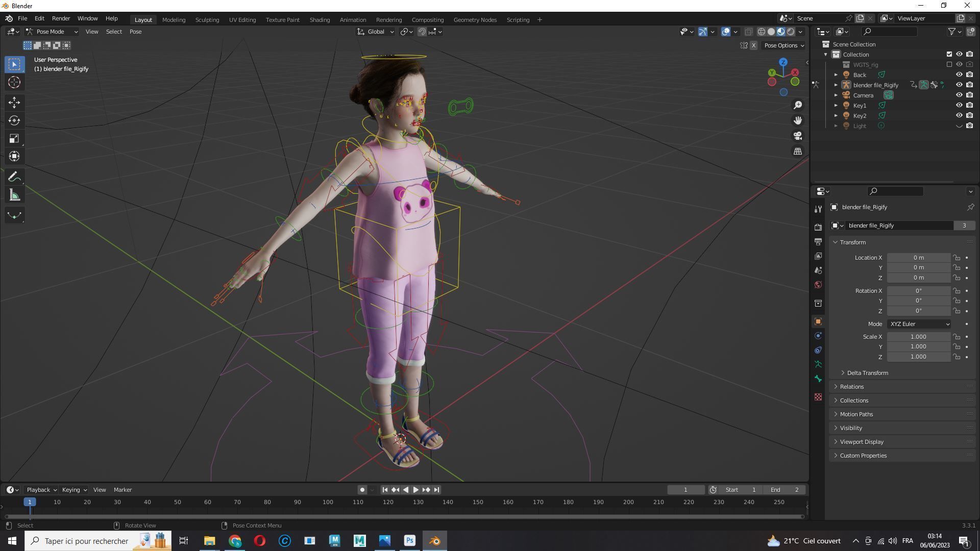Open the Pose Mode dropdown

[52, 32]
